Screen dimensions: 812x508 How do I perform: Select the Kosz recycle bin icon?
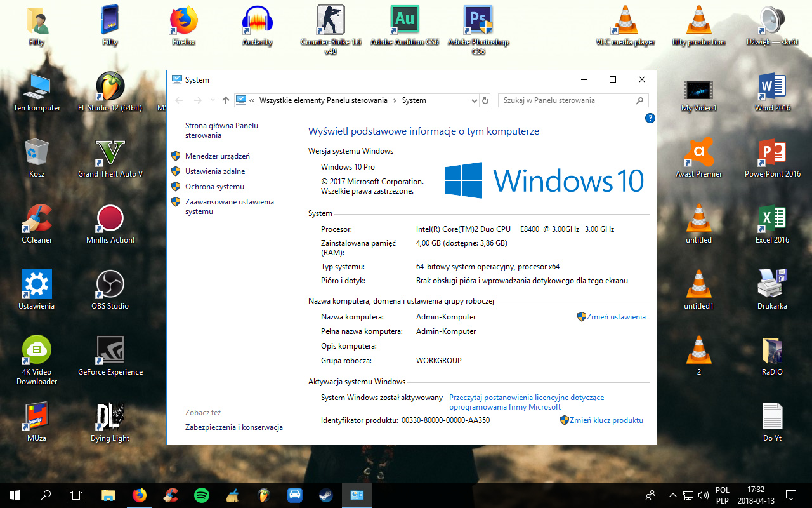[x=37, y=158]
